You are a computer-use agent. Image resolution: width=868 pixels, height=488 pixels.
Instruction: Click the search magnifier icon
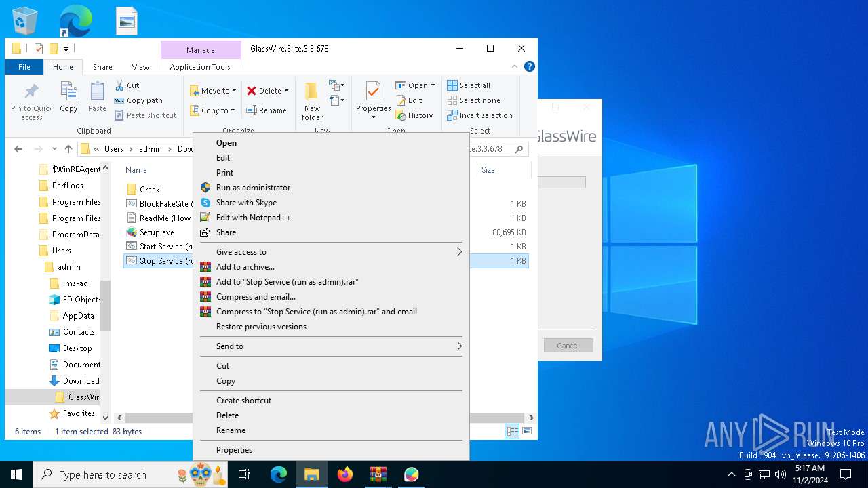519,149
